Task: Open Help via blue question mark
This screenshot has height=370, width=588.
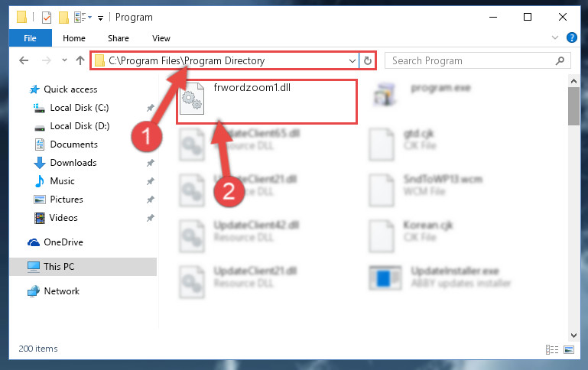Action: pyautogui.click(x=571, y=37)
